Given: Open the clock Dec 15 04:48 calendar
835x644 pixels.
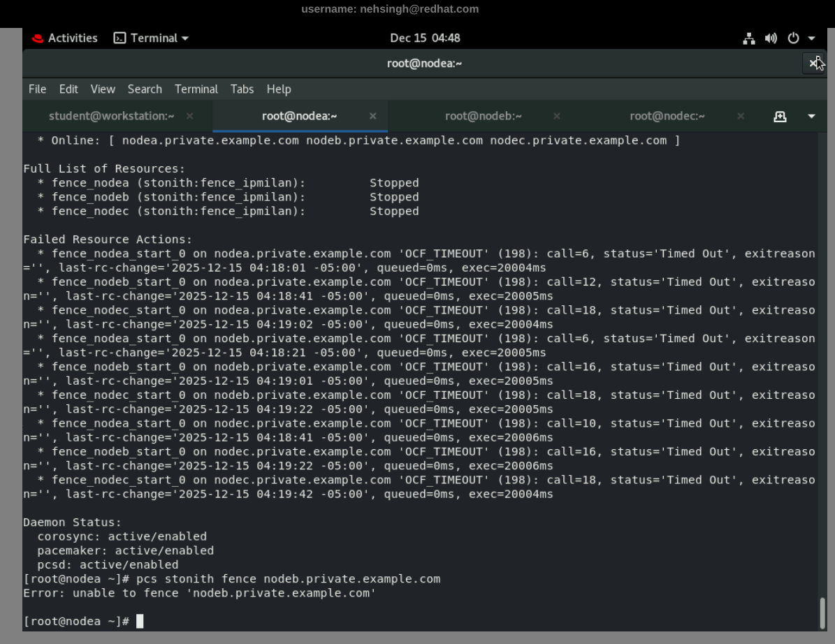Looking at the screenshot, I should pos(425,38).
